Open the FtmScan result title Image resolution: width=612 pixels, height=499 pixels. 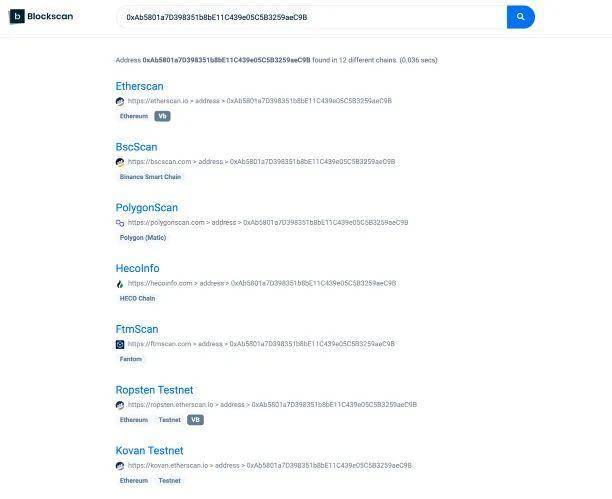coord(136,329)
